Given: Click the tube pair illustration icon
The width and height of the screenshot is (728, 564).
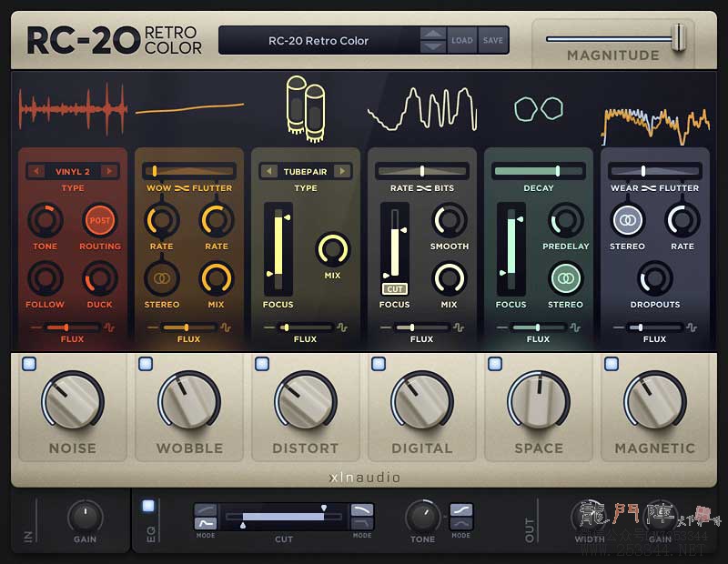Looking at the screenshot, I should pyautogui.click(x=306, y=108).
